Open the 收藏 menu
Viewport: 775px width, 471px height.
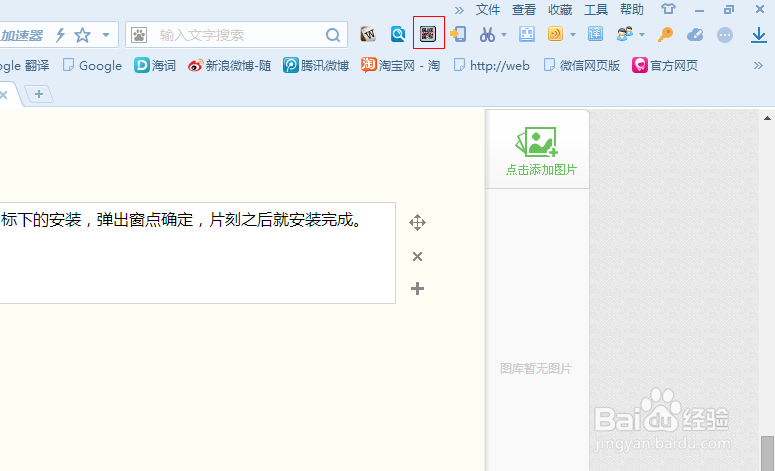click(560, 9)
